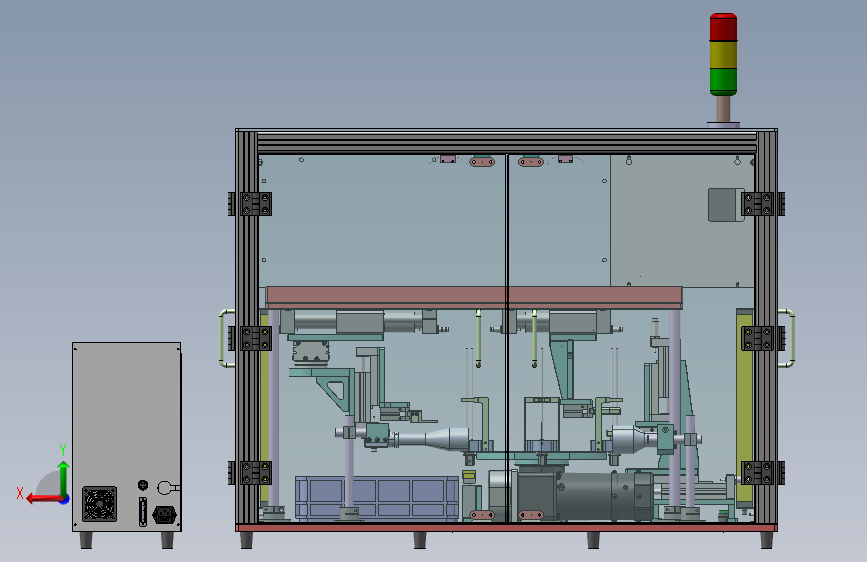Select the right foot of the control box

[x=167, y=540]
